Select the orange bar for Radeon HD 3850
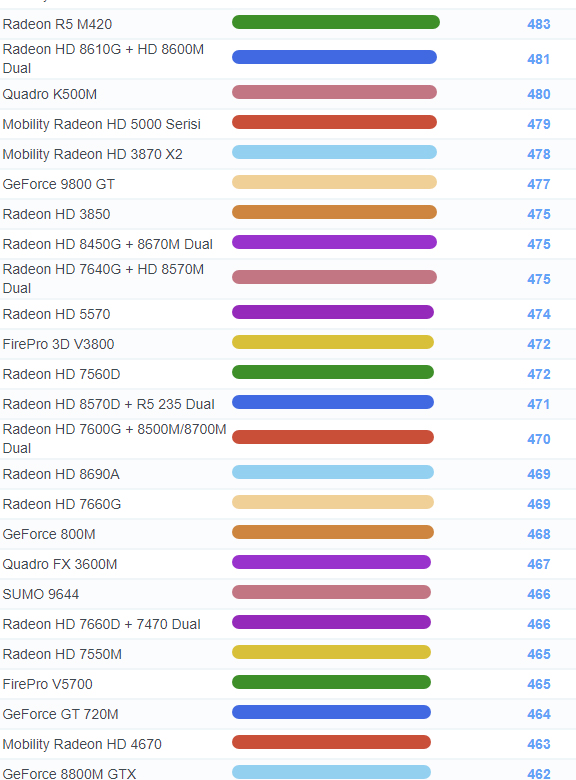 point(334,212)
